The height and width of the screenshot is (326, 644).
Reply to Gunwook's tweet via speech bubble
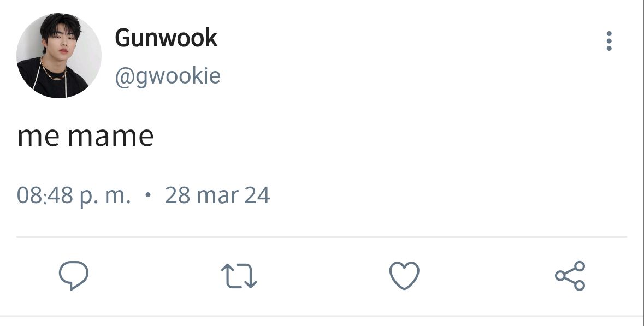tap(74, 276)
